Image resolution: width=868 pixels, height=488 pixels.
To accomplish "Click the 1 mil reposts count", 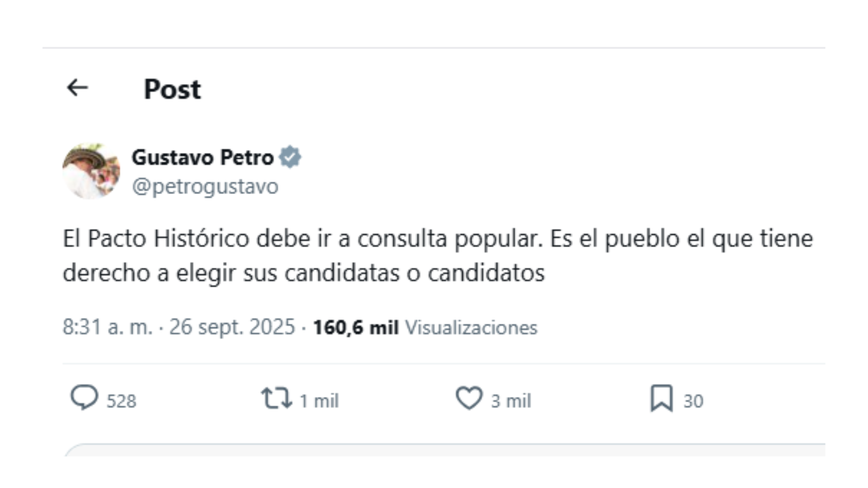I will point(319,401).
